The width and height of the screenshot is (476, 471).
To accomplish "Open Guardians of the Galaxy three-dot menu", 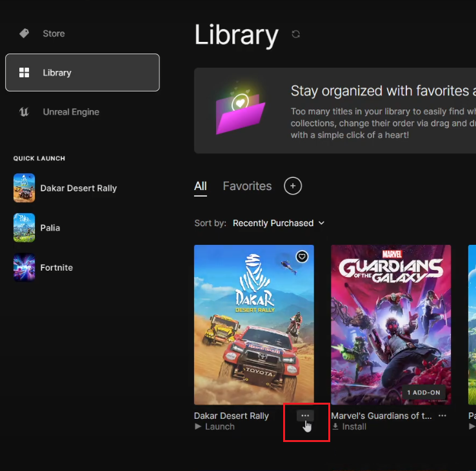I will 442,416.
